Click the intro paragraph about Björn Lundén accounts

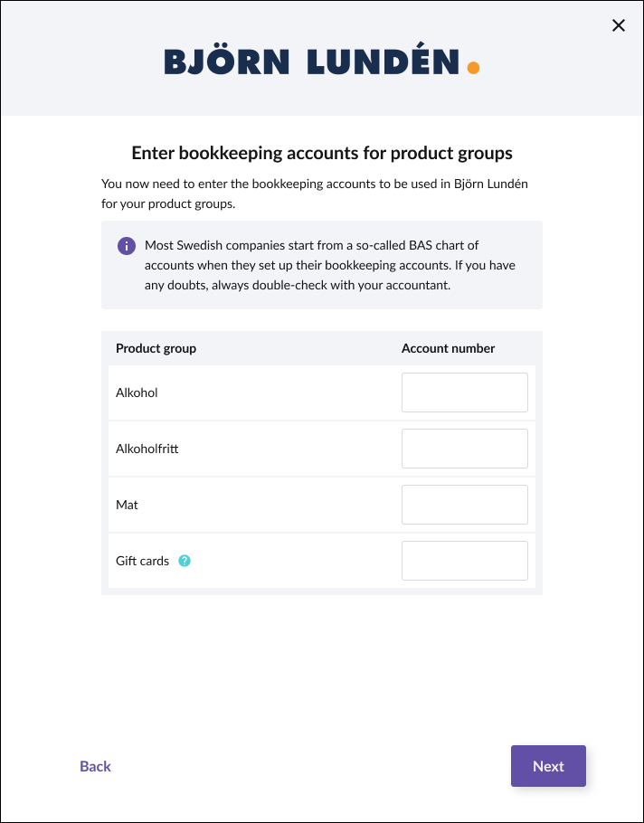315,194
